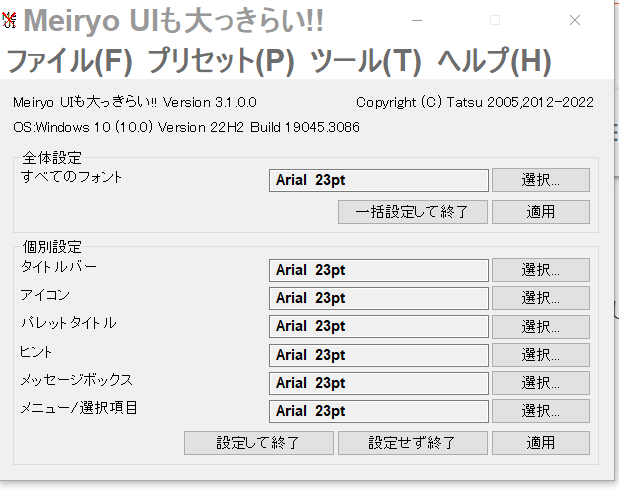
Task: Click 設定して終了 button
Action: [259, 443]
